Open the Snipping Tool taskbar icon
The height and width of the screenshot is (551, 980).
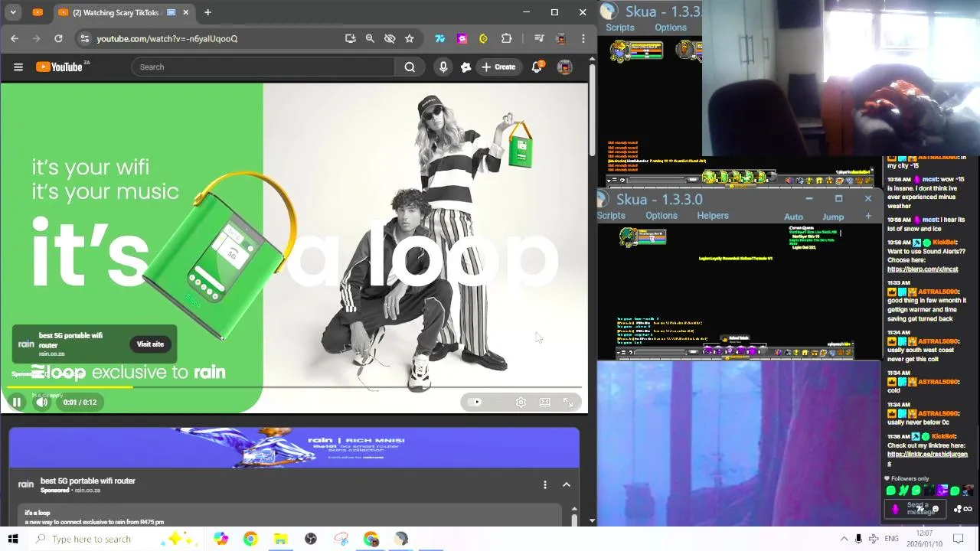tap(341, 539)
